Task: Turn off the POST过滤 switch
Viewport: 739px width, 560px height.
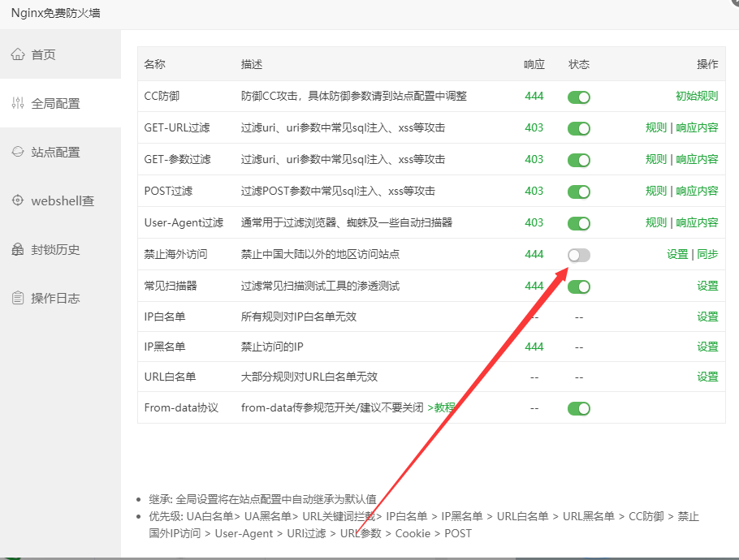Action: coord(579,192)
